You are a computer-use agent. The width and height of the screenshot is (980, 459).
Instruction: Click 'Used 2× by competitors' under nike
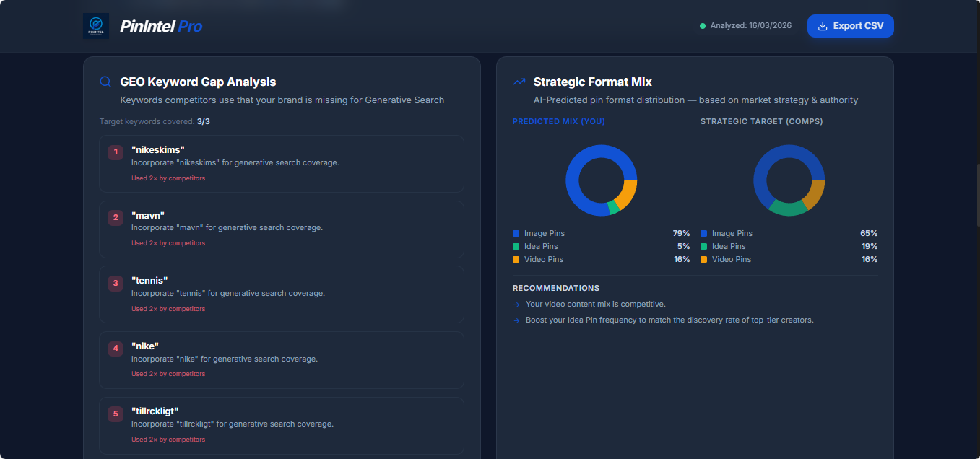coord(168,374)
